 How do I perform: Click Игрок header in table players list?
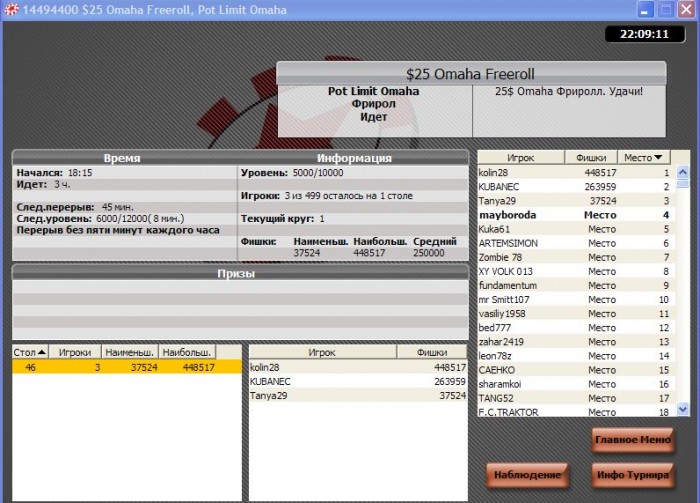(x=322, y=352)
